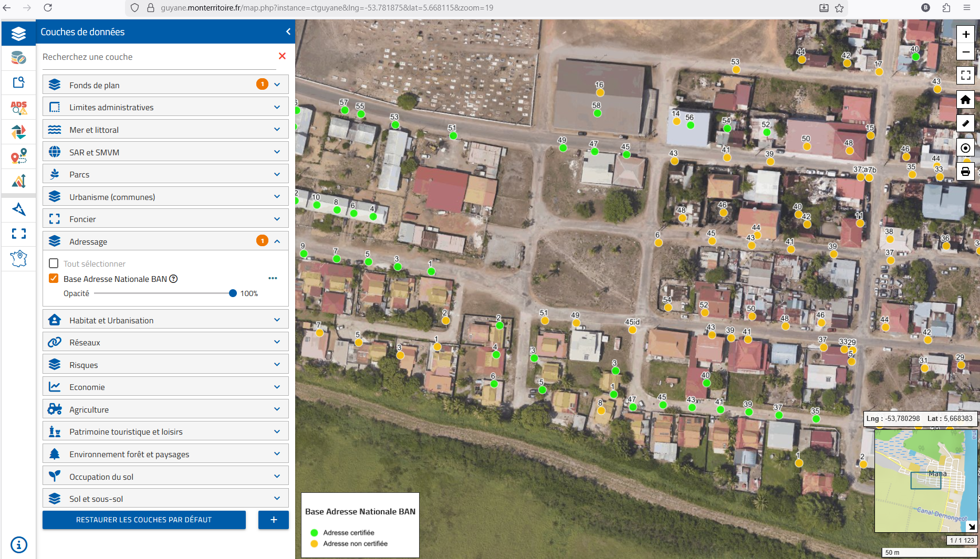Click the zoom in plus button
980x559 pixels.
click(965, 35)
